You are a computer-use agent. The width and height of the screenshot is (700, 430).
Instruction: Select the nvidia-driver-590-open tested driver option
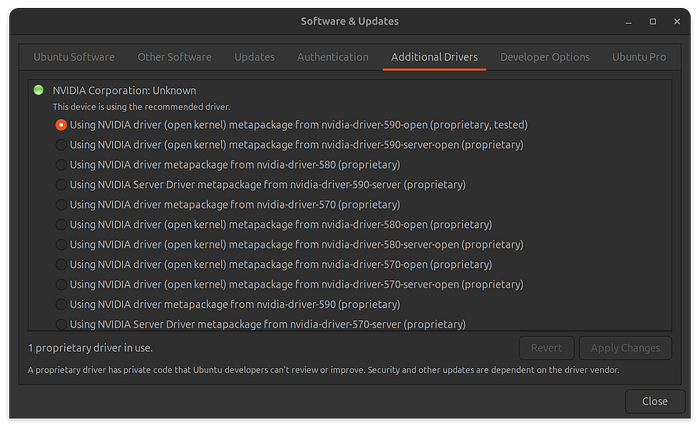click(x=62, y=125)
